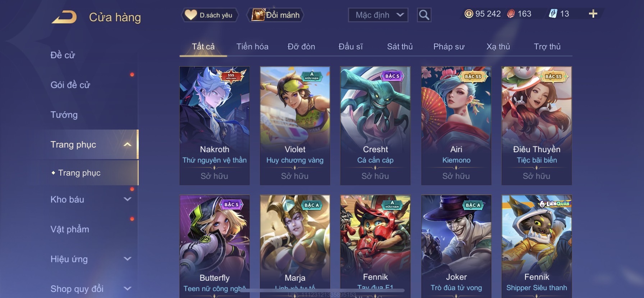The height and width of the screenshot is (298, 644).
Task: Select Nakroth Thứ nguyên vệ thần skin
Action: pyautogui.click(x=215, y=126)
